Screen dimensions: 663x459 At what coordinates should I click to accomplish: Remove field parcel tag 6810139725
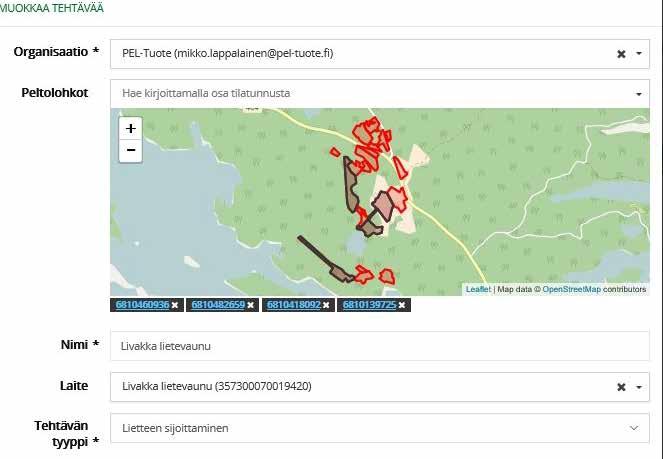coord(402,305)
